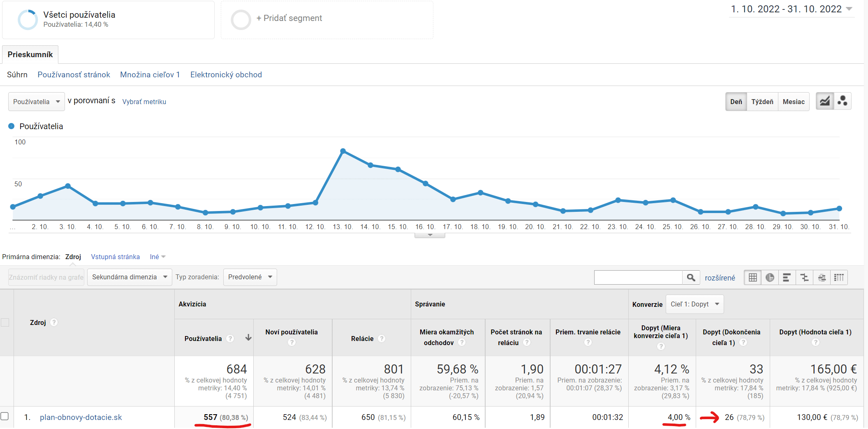Open help for Priem. trvanie relácie
This screenshot has height=429, width=868.
click(588, 342)
